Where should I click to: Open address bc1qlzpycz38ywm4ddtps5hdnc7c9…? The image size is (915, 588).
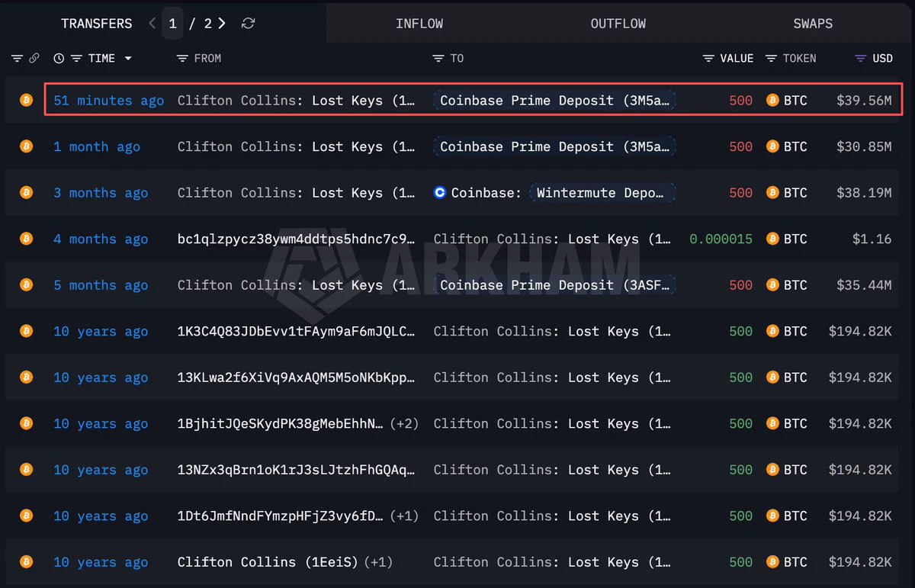(x=297, y=239)
